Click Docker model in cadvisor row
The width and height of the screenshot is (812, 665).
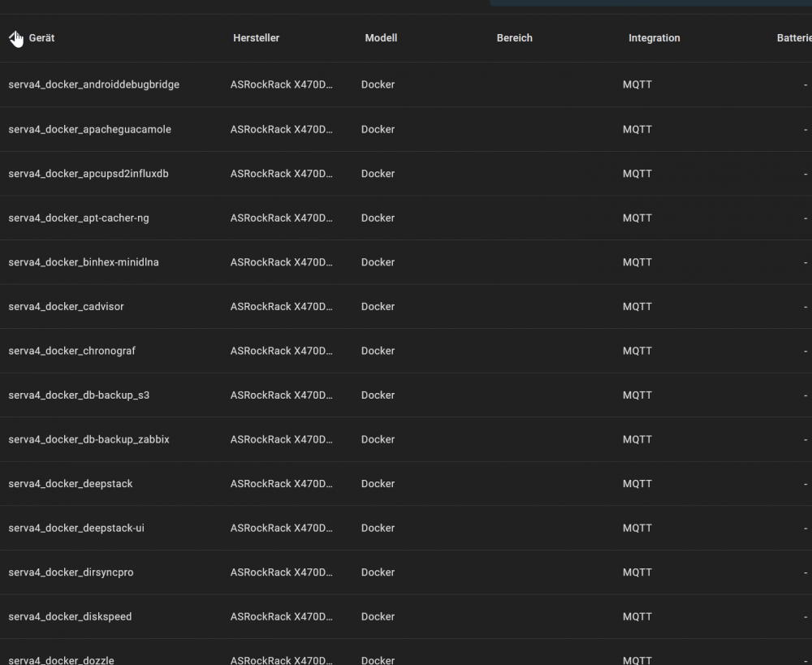378,307
